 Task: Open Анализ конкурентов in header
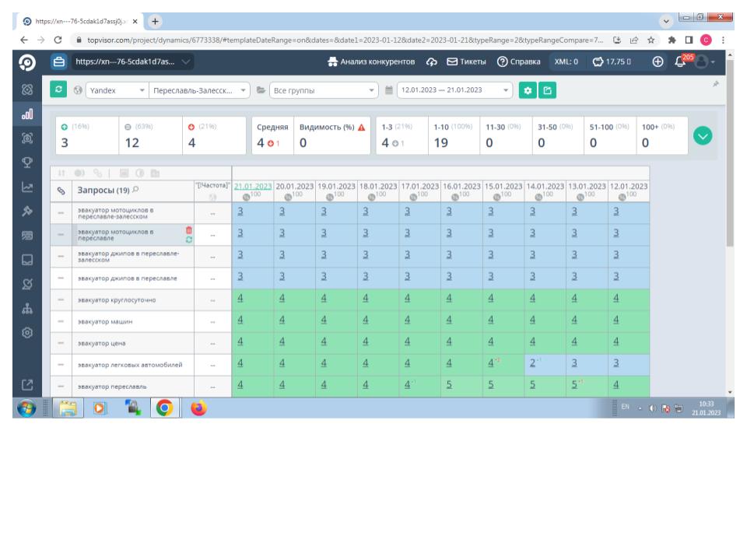(x=372, y=62)
